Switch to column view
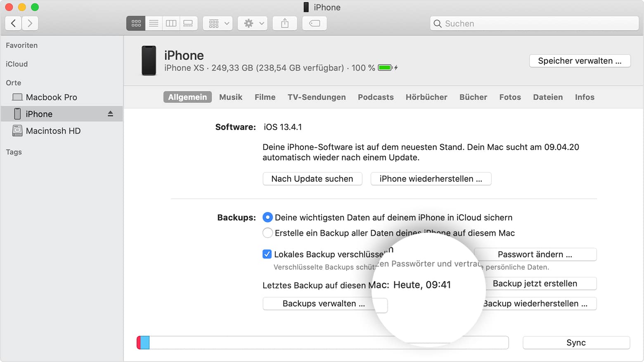Image resolution: width=644 pixels, height=362 pixels. (x=171, y=24)
